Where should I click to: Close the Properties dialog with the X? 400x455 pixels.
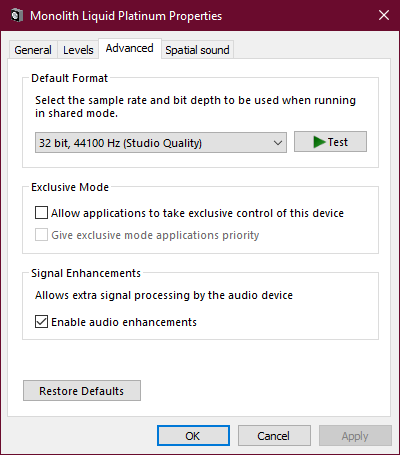point(384,15)
